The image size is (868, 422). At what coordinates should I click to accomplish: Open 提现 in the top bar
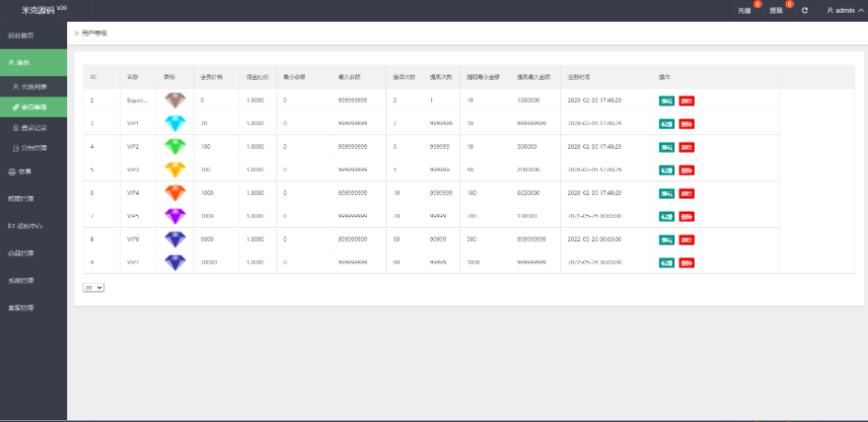776,11
